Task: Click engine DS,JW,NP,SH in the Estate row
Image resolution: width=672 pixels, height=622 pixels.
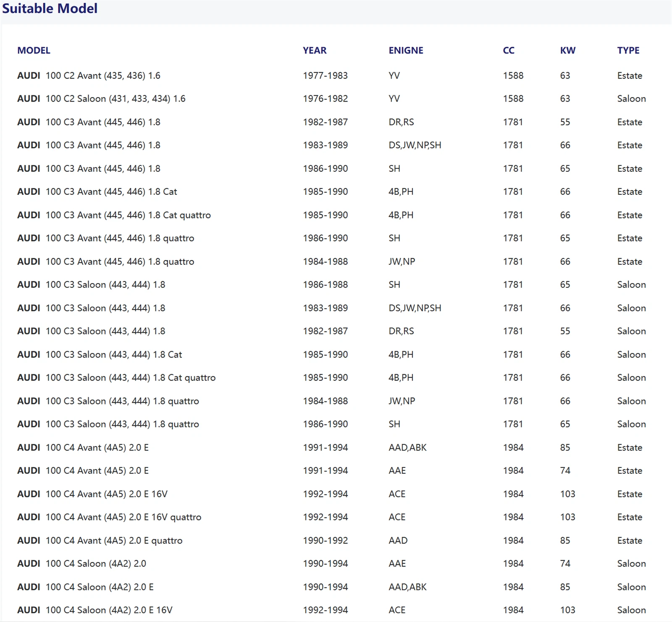Action: click(415, 145)
